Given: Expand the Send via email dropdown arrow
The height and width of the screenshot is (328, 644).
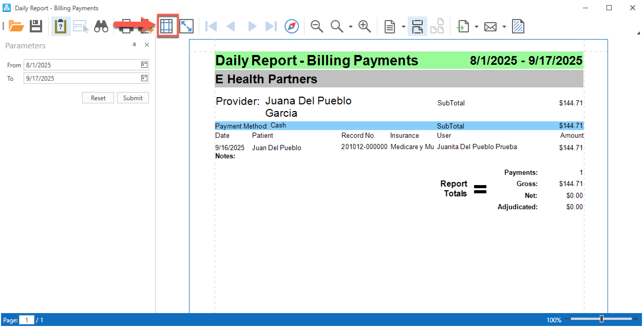Looking at the screenshot, I should point(504,27).
